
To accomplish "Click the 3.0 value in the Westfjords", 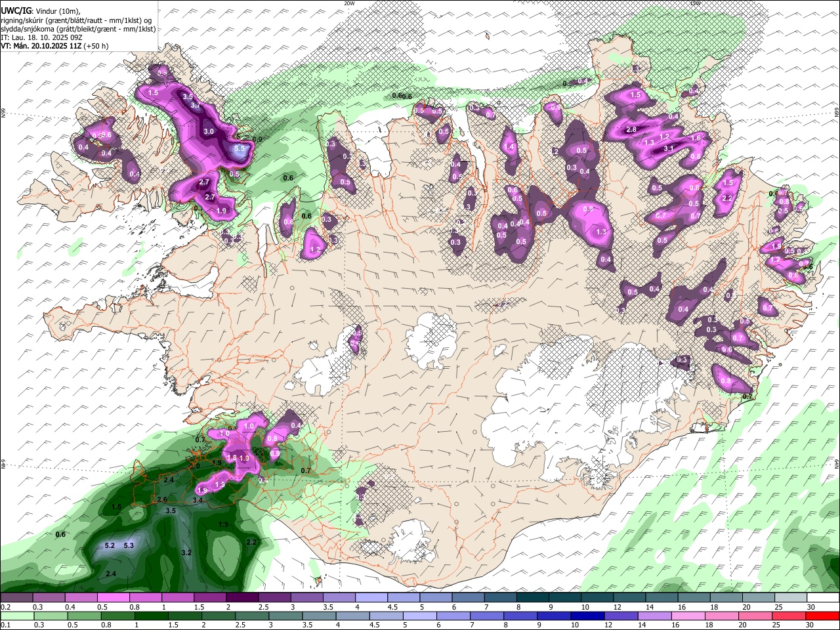I will tap(209, 131).
